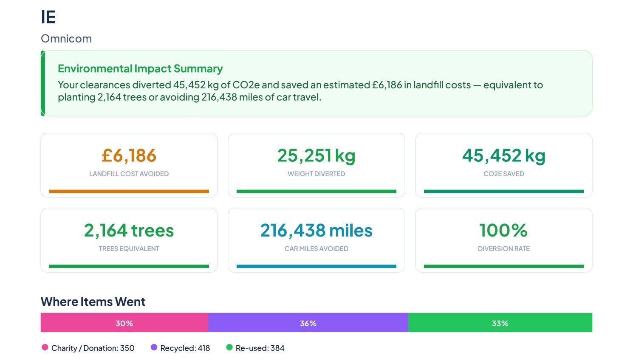Click the Re-used: 384 legend label
Viewport: 633px width, 364px height.
click(260, 348)
